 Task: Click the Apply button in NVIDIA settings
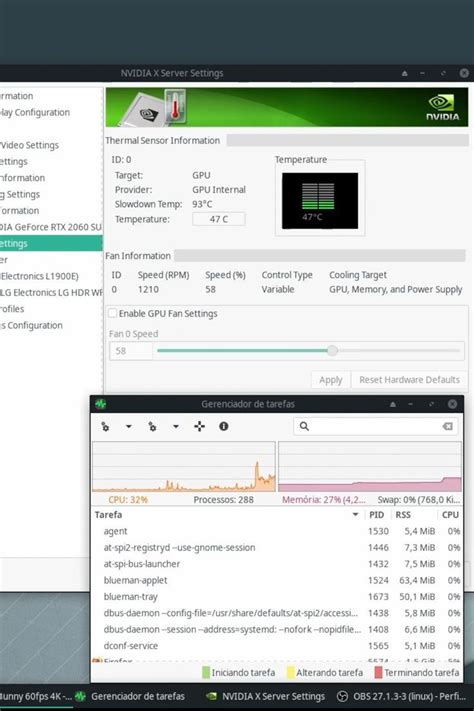pyautogui.click(x=331, y=380)
